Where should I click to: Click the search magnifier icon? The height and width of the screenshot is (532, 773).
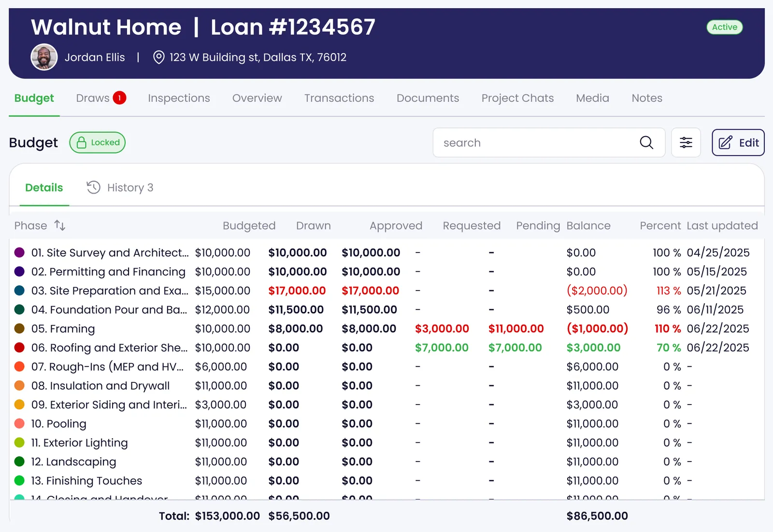(x=646, y=142)
